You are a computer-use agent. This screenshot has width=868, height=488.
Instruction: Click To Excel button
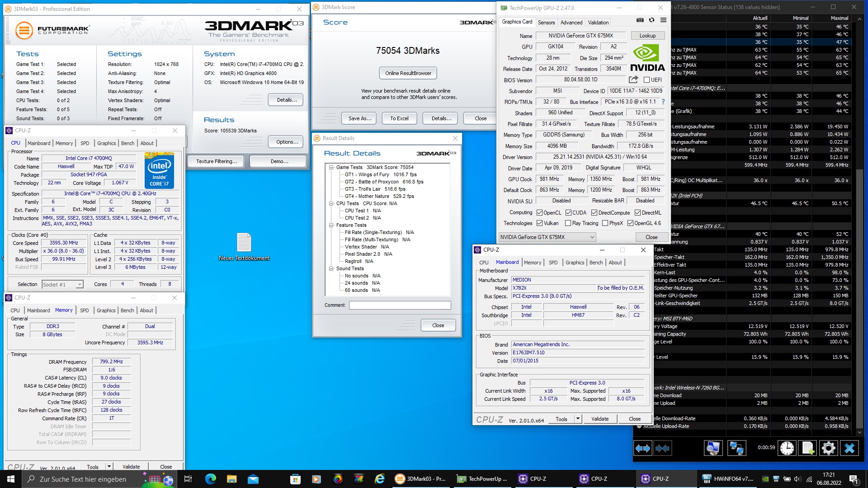tap(399, 118)
